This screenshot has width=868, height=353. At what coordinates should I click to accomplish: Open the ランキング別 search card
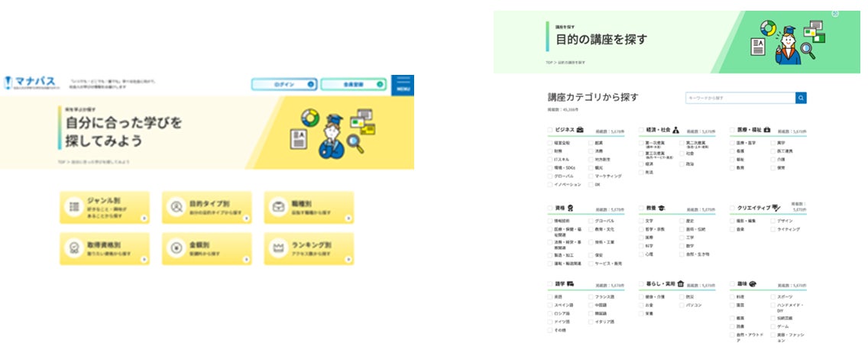point(309,248)
